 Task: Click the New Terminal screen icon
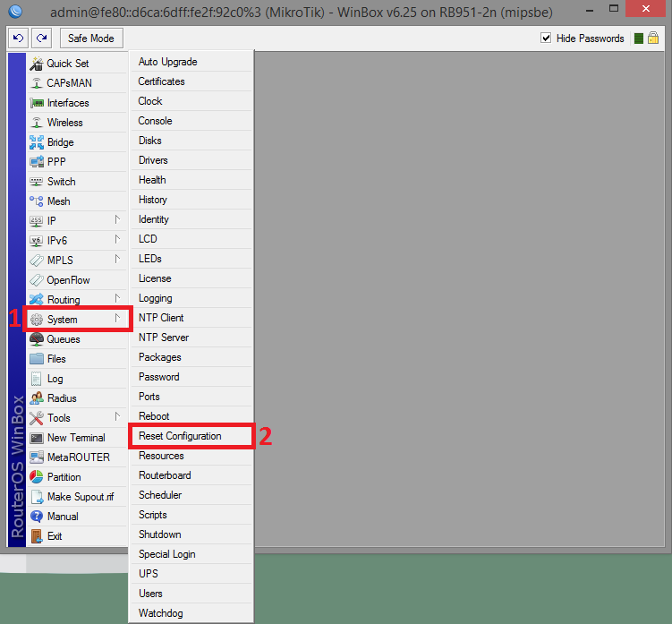tap(37, 438)
